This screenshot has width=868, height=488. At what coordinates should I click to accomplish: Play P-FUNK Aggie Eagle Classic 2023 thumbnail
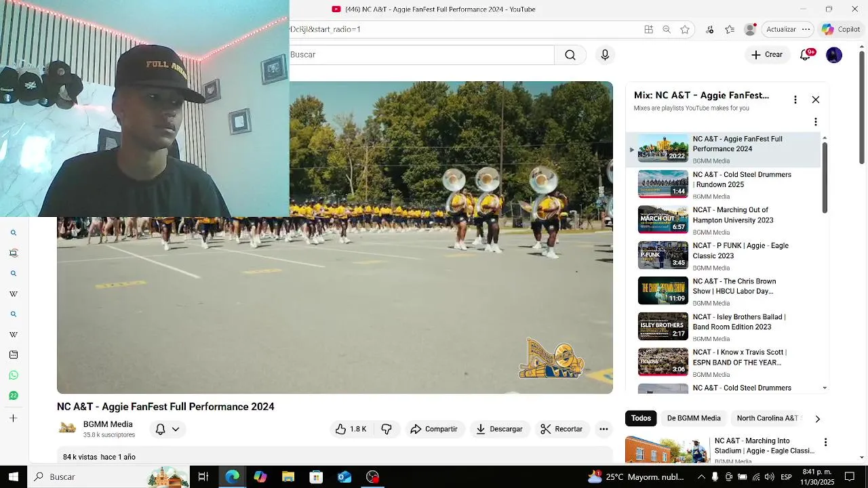[x=663, y=255]
